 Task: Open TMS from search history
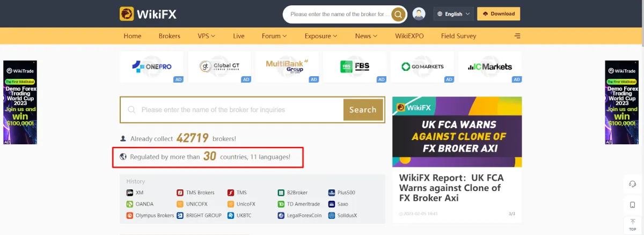(237, 193)
